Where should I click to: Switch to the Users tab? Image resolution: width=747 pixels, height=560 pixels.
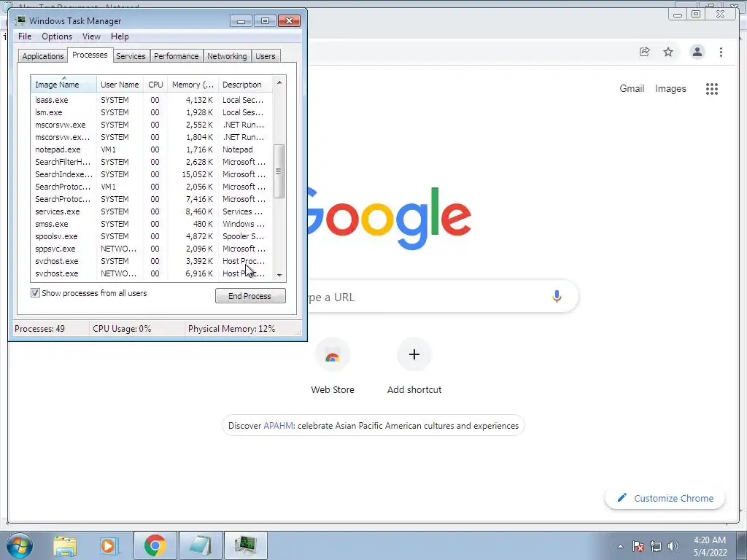click(x=266, y=56)
